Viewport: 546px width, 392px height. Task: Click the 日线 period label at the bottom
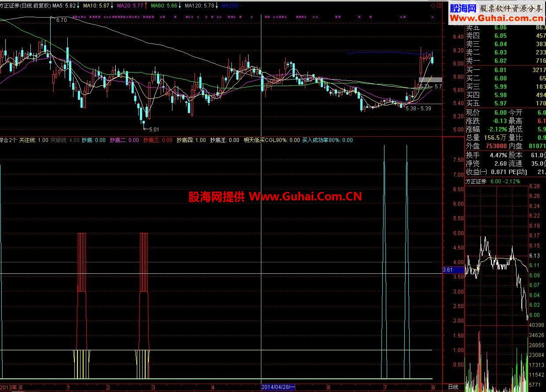coord(453,387)
